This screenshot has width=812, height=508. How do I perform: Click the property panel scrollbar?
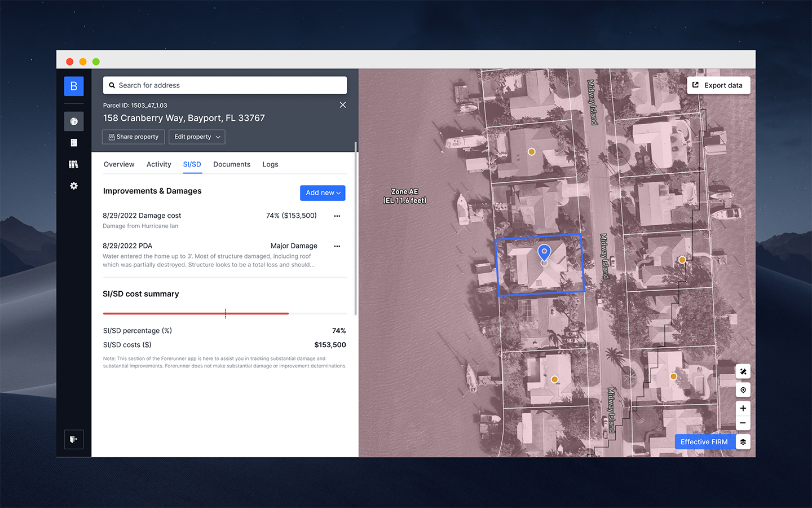(x=355, y=229)
